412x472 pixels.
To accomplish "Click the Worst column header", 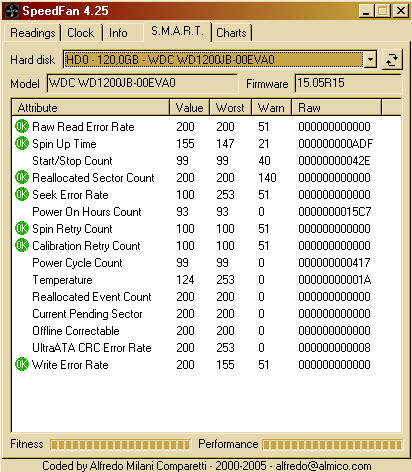I will [x=230, y=108].
